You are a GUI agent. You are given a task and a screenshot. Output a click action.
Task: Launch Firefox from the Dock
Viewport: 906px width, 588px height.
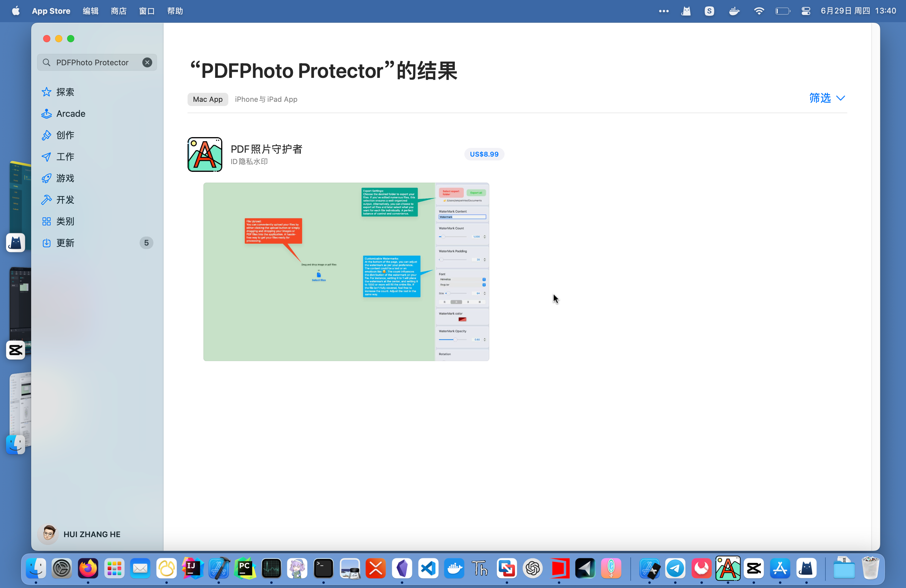tap(88, 568)
